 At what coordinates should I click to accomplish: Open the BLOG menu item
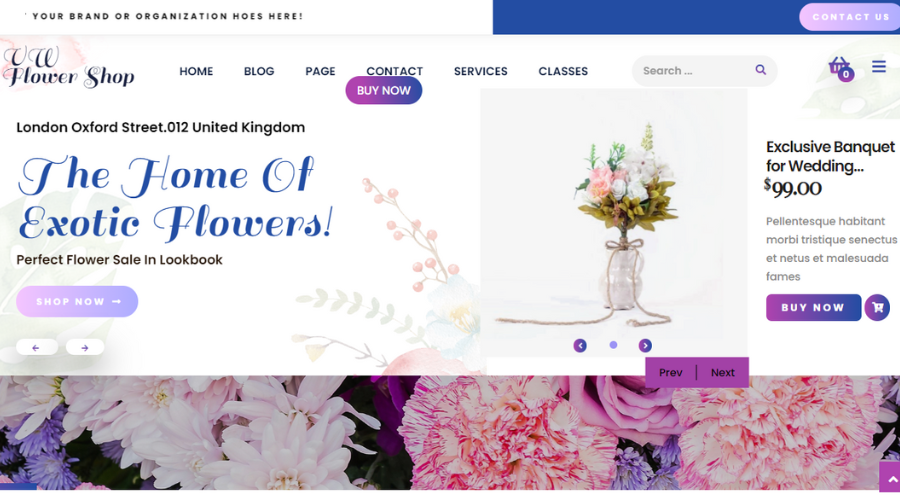[x=259, y=71]
